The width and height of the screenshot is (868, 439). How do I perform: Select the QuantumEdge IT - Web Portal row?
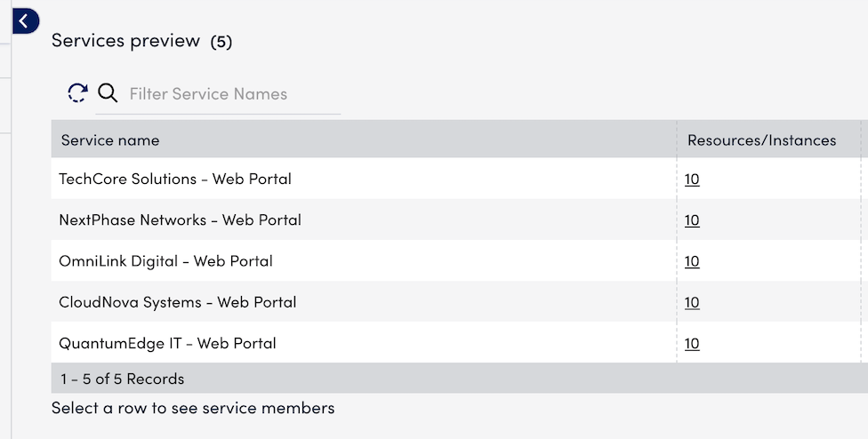coord(167,343)
